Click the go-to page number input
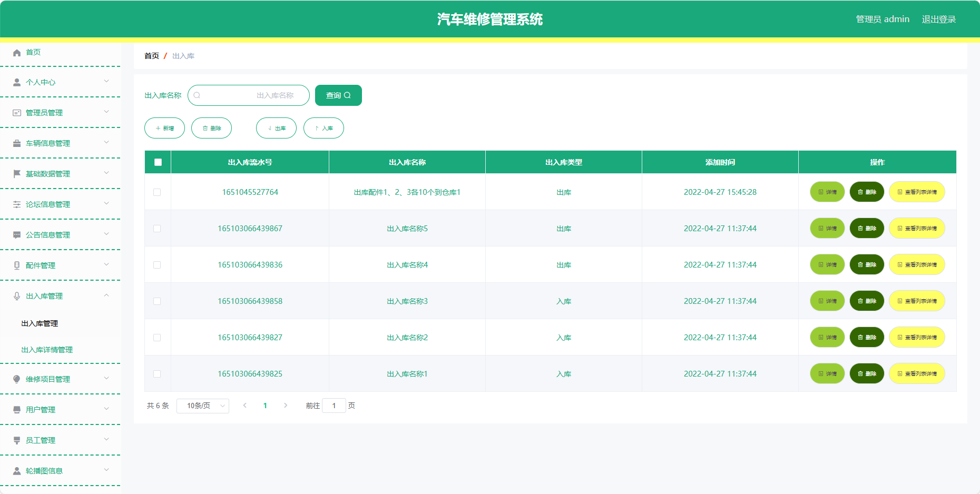 tap(334, 406)
